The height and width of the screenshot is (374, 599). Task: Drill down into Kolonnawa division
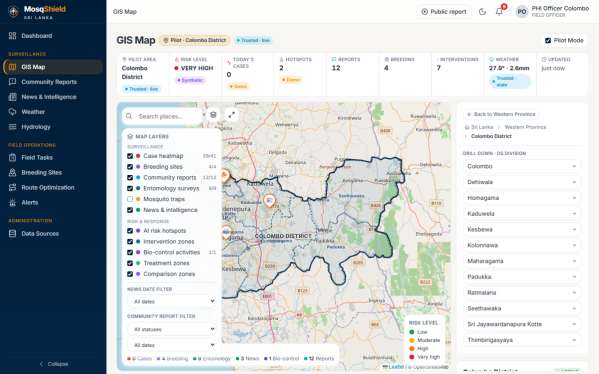point(521,245)
